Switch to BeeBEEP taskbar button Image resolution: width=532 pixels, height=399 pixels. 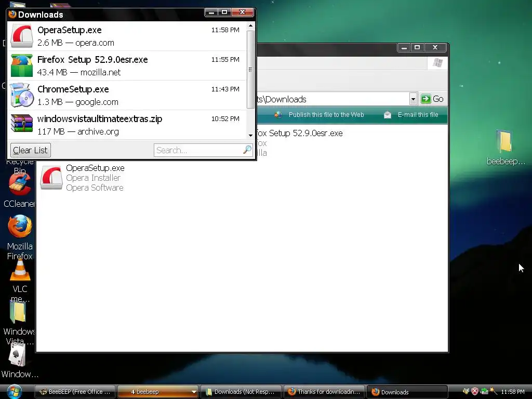[x=75, y=392]
